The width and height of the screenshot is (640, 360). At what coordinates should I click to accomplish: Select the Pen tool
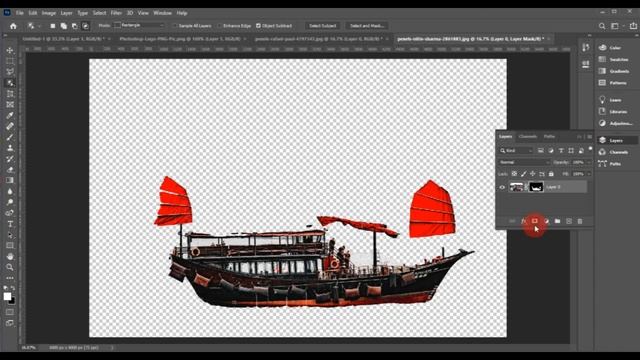10,213
